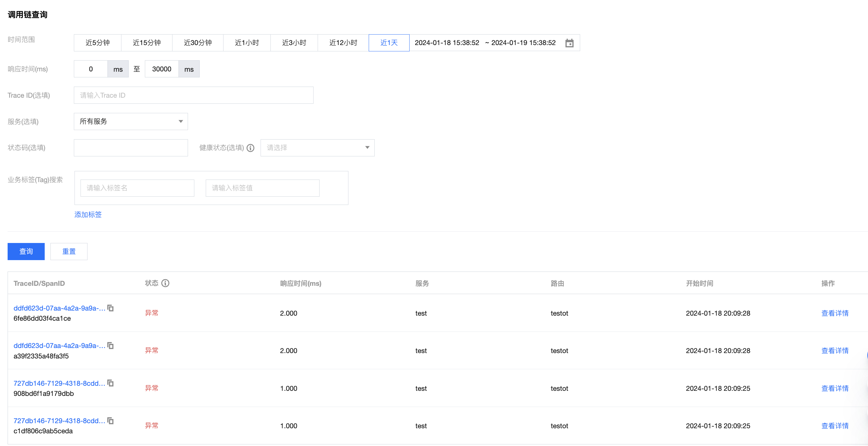Image resolution: width=868 pixels, height=446 pixels.
Task: Click 异常 status in row 6fe86dd03f4ca1ce
Action: pyautogui.click(x=152, y=313)
